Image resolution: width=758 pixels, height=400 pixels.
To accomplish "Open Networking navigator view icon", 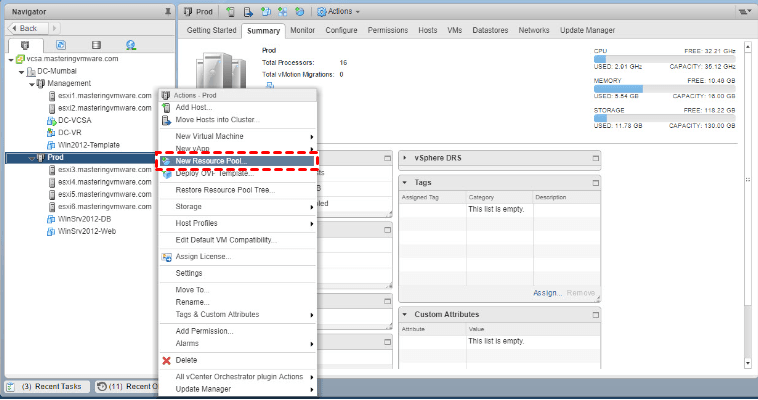I will [131, 45].
